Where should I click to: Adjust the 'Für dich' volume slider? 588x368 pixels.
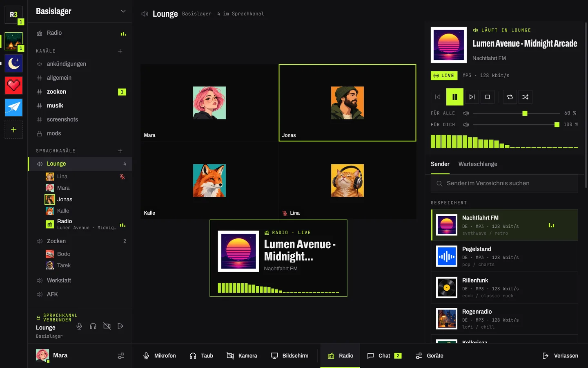click(x=517, y=125)
